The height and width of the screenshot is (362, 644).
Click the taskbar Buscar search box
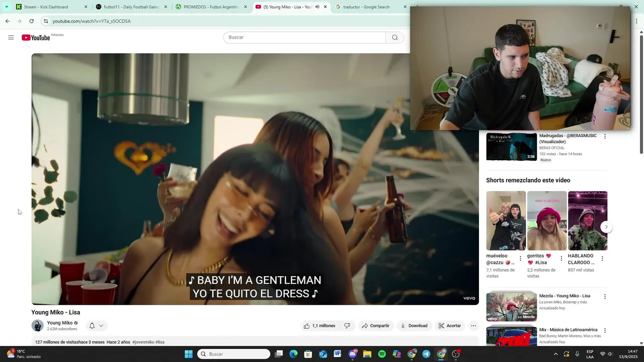(234, 354)
